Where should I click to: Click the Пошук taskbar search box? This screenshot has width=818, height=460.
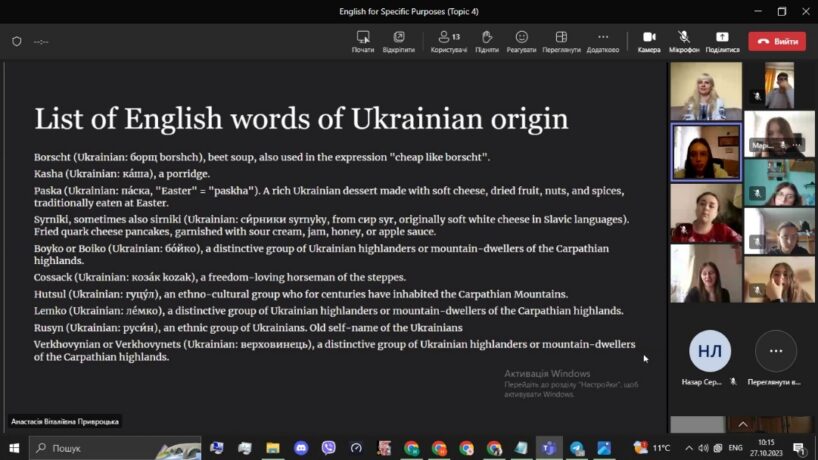pyautogui.click(x=110, y=448)
